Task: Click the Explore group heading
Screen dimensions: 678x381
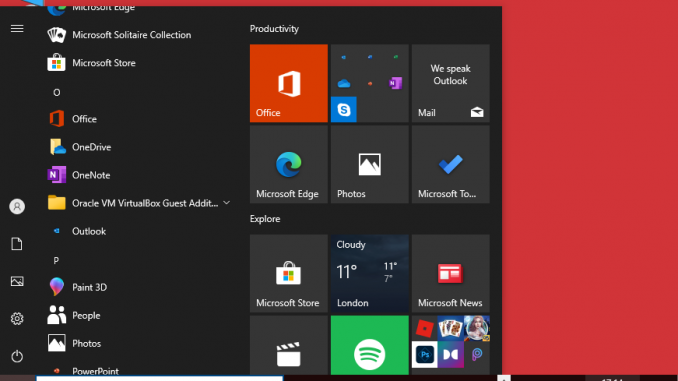Action: coord(265,219)
